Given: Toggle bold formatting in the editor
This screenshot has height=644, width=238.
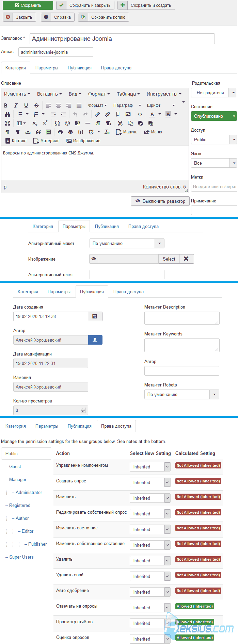Looking at the screenshot, I should (6, 105).
